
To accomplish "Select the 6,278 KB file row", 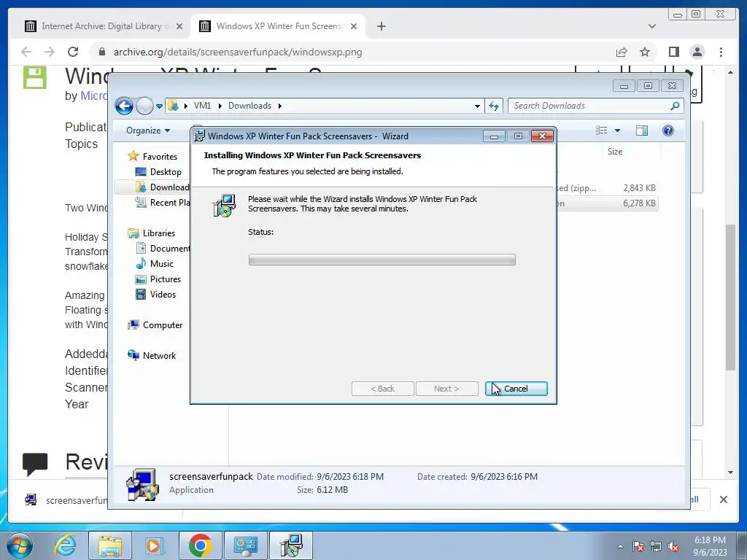I will 608,203.
